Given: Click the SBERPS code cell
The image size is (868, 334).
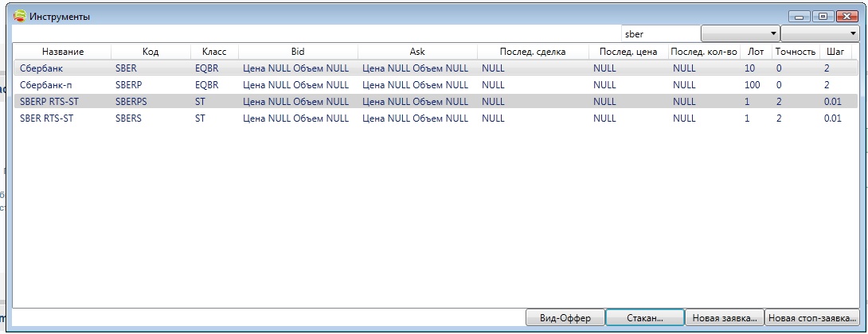Looking at the screenshot, I should point(131,102).
